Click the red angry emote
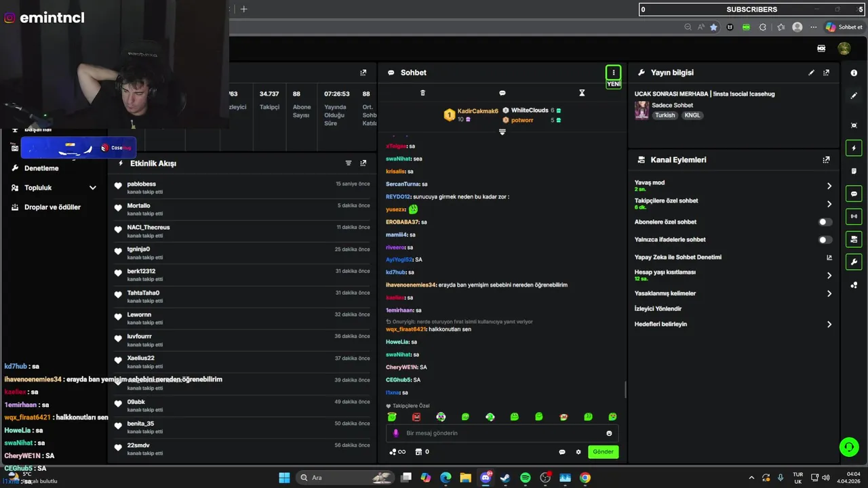868x488 pixels. click(416, 417)
